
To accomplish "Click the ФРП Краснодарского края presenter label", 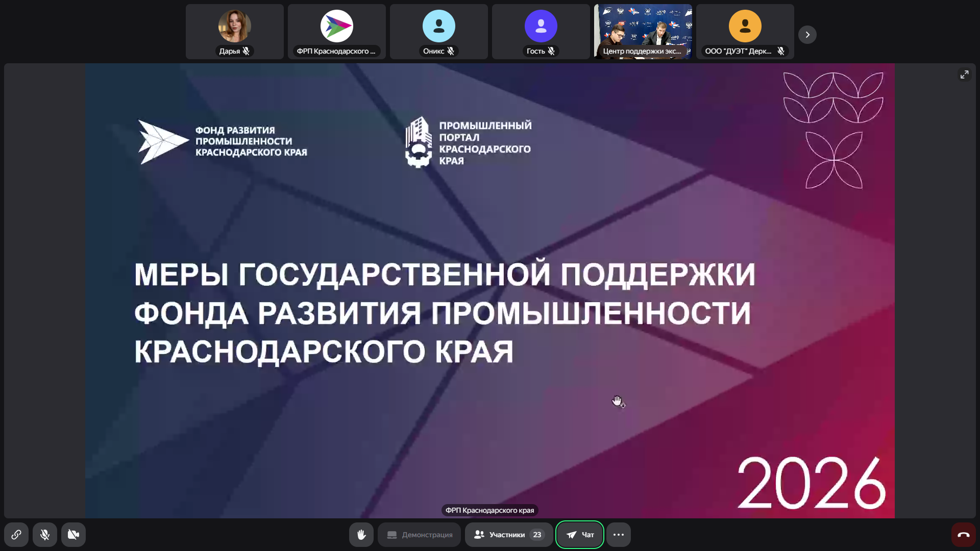I will pos(489,510).
